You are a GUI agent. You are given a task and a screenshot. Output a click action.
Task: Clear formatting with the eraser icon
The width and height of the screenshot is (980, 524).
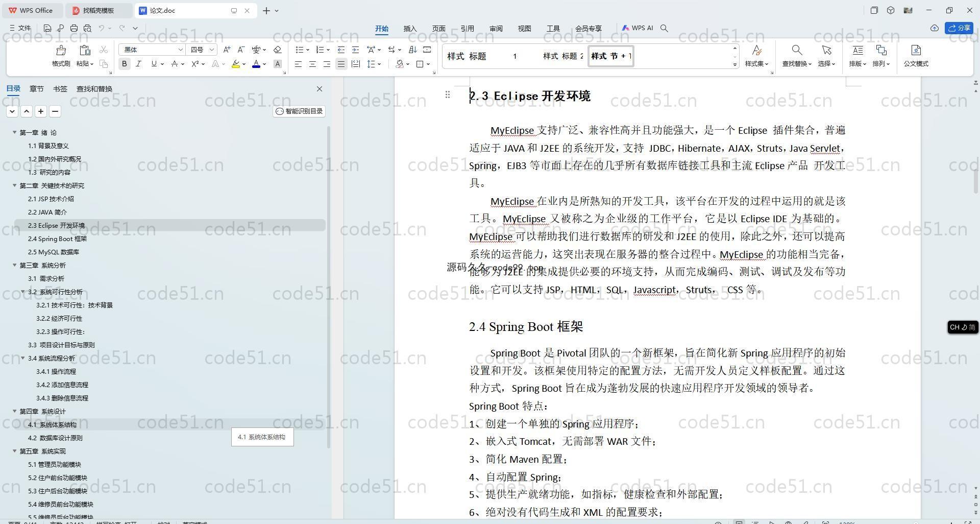pos(278,50)
